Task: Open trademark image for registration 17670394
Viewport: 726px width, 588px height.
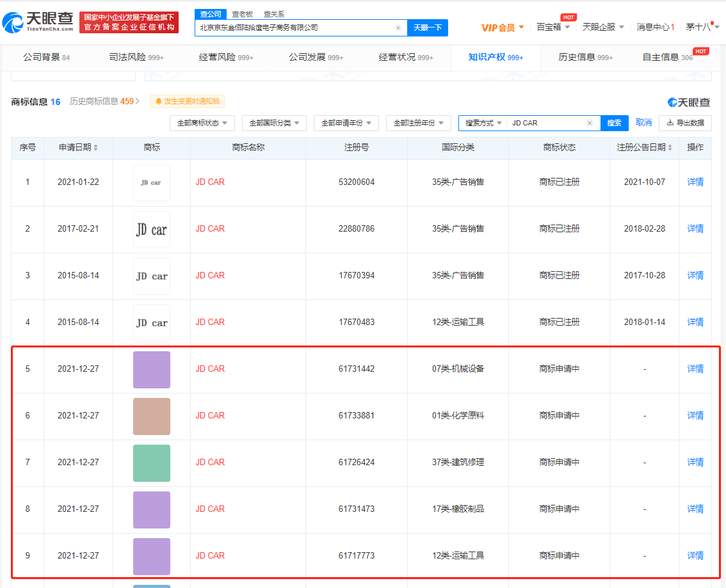Action: point(151,276)
